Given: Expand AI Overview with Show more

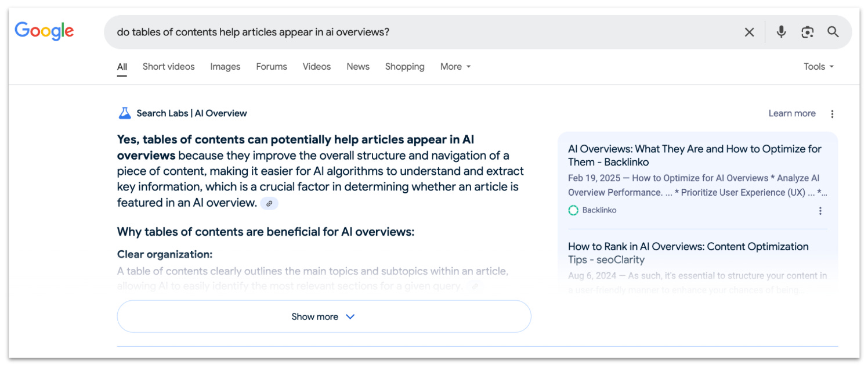Looking at the screenshot, I should [x=324, y=316].
